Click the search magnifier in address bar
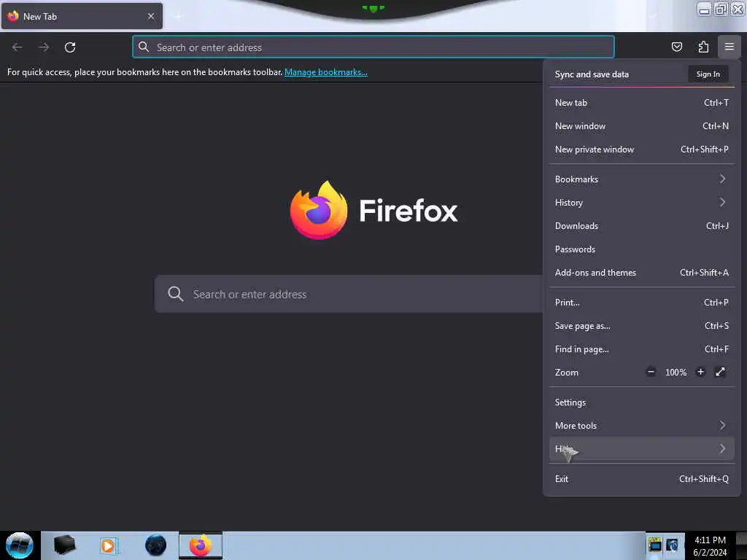 144,47
